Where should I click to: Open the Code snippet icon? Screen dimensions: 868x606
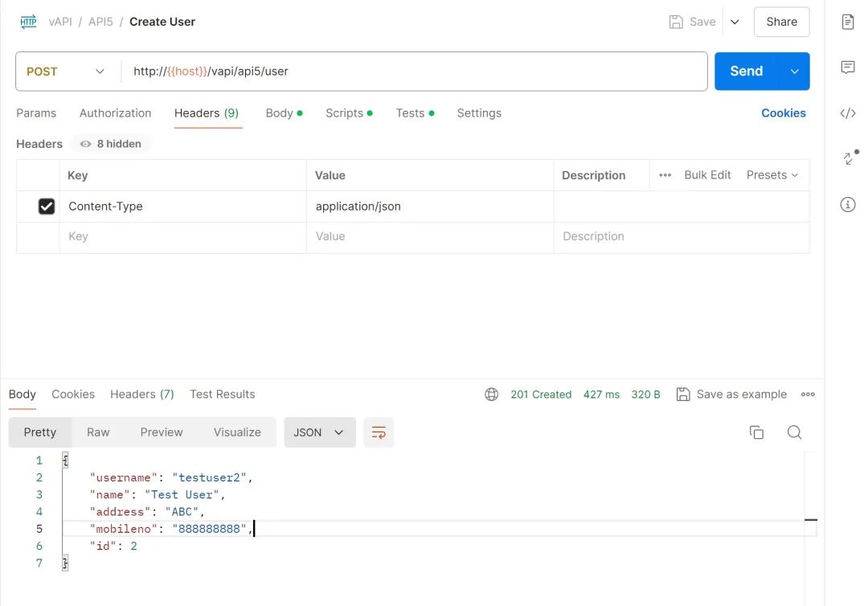click(848, 113)
